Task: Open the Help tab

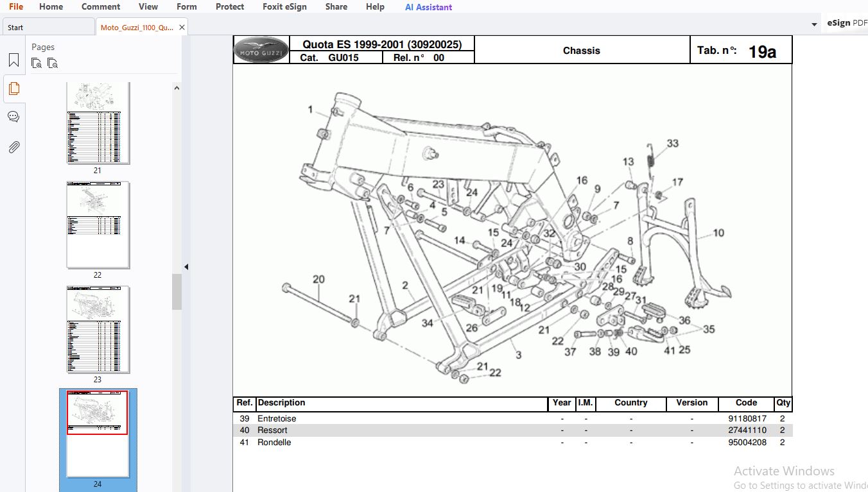Action: 375,6
